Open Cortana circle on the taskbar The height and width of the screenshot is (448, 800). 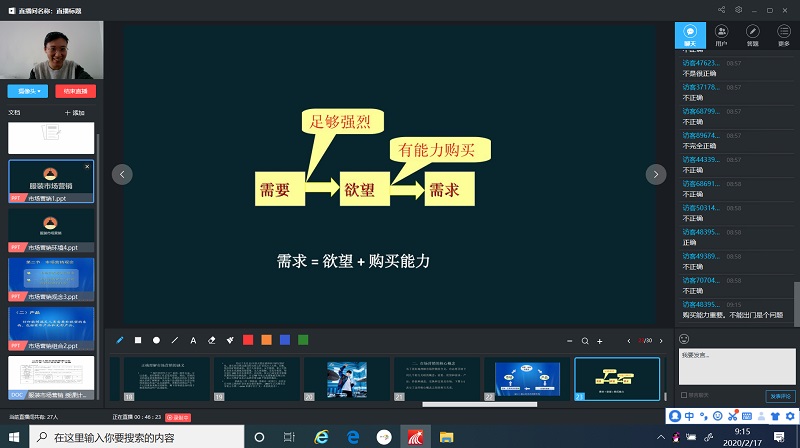coord(259,437)
